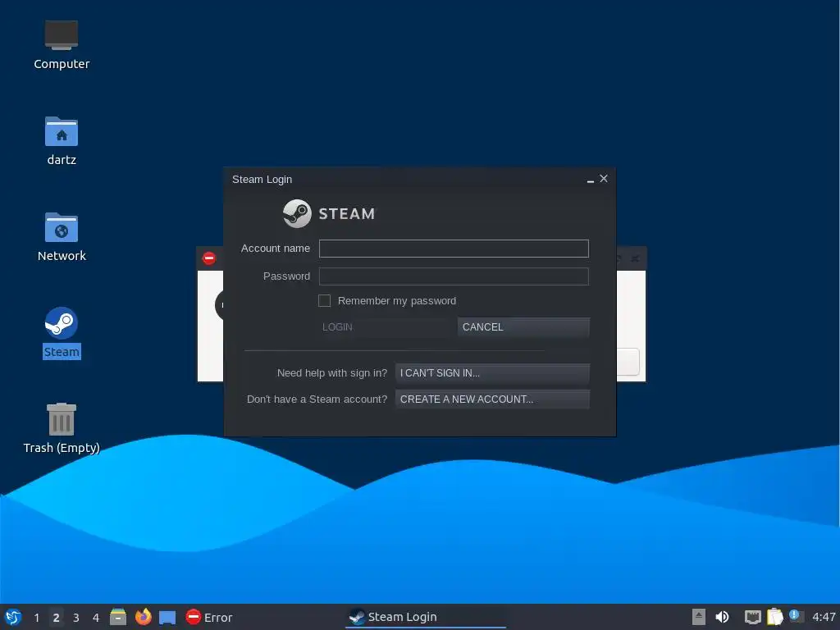
Task: Launch the file manager from the taskbar
Action: [x=118, y=617]
